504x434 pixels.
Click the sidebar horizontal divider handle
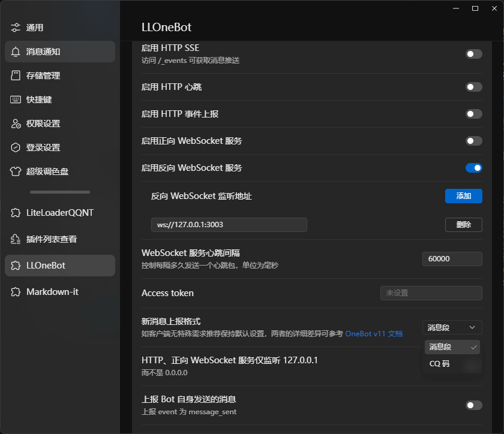click(60, 192)
